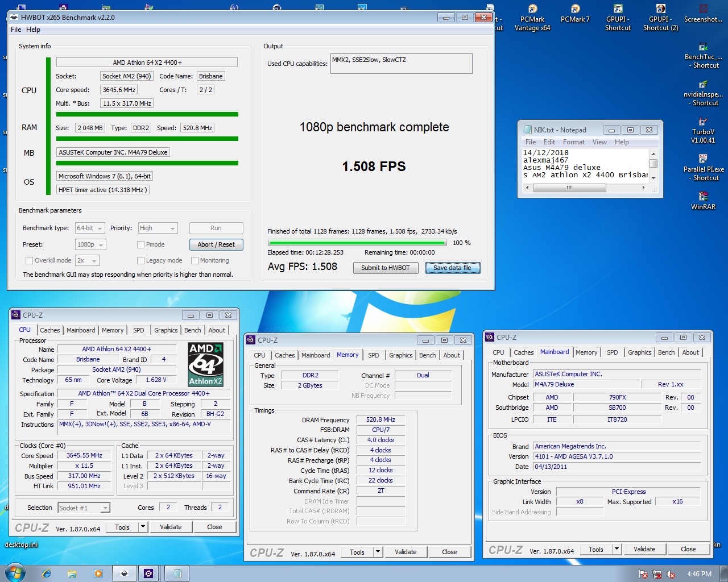
Task: Switch to the CPU-Z taskbar button
Action: click(148, 573)
